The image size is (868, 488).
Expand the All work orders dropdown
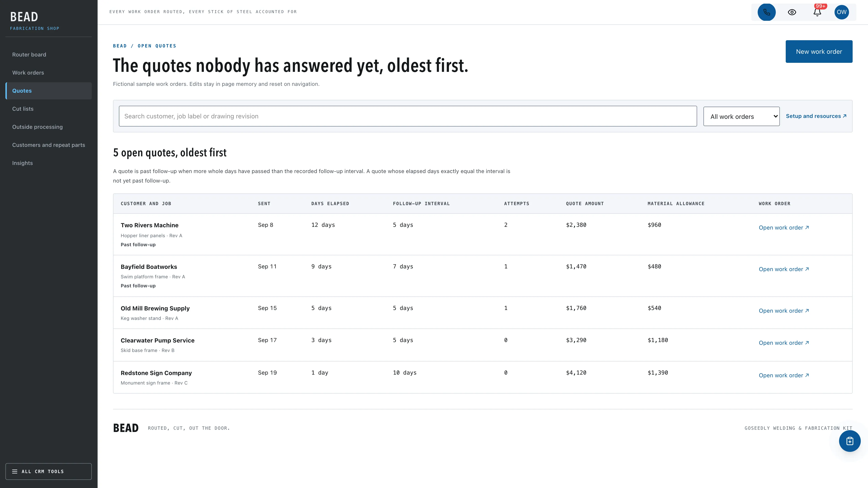point(741,117)
